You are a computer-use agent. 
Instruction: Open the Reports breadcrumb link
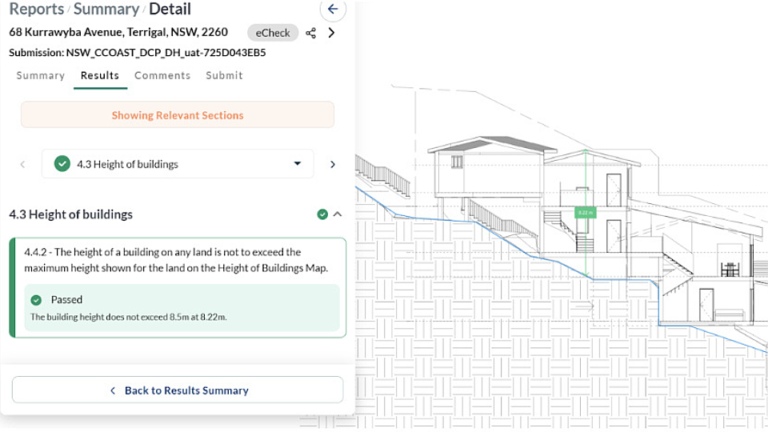tap(37, 9)
